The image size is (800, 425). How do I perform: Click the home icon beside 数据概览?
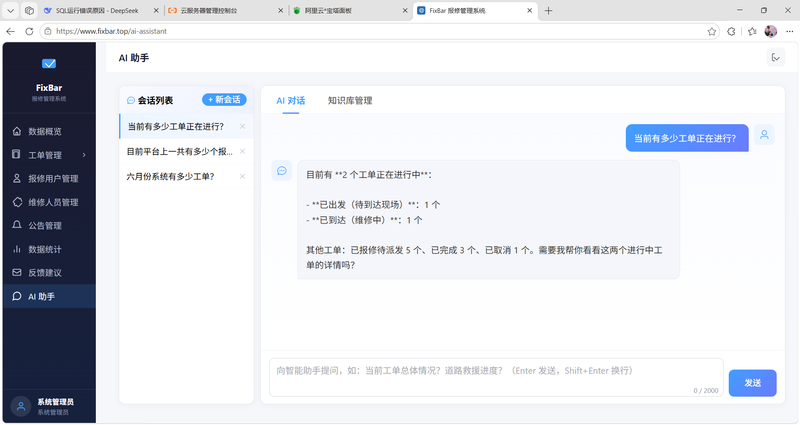coord(17,131)
